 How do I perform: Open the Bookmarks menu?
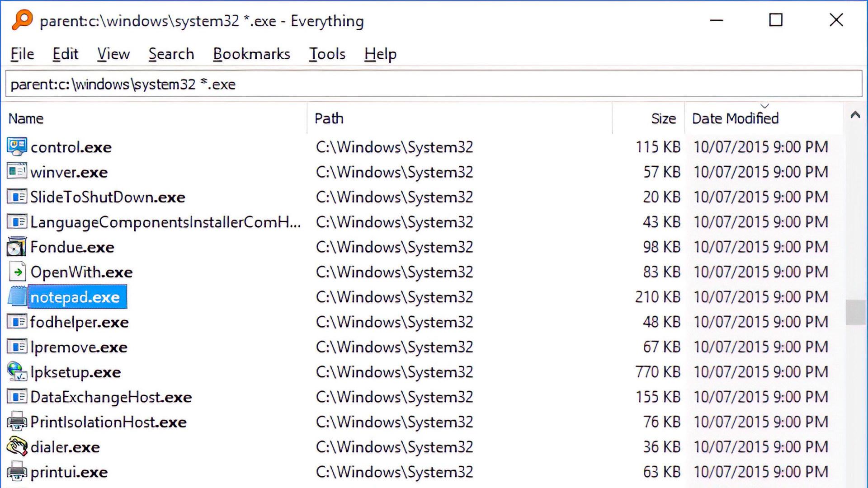tap(251, 54)
